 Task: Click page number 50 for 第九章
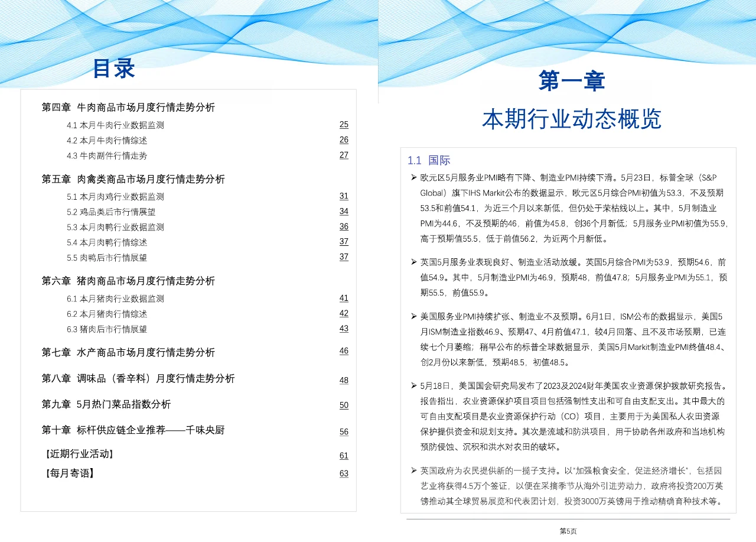(344, 405)
